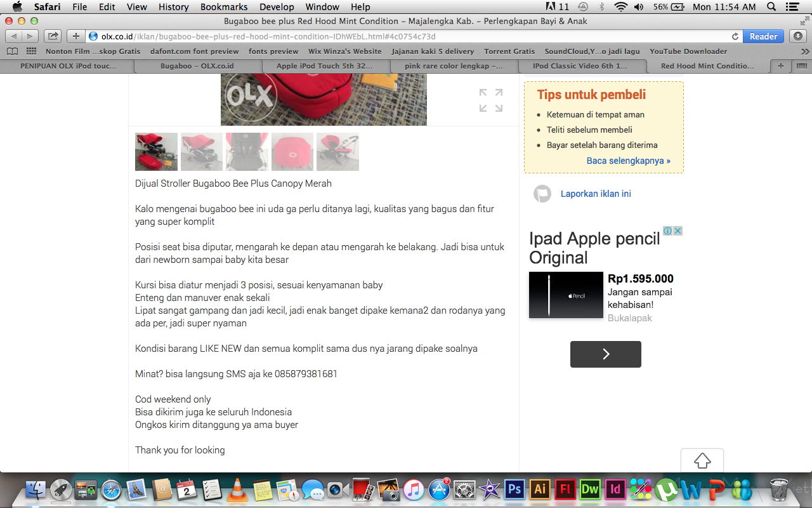Switch to pink rare color lengkap tab

[x=454, y=66]
